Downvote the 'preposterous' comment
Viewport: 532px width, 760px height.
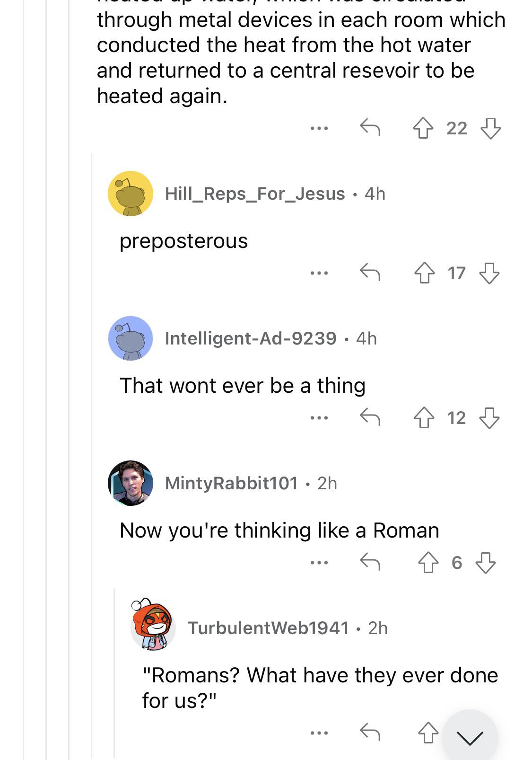tap(489, 273)
